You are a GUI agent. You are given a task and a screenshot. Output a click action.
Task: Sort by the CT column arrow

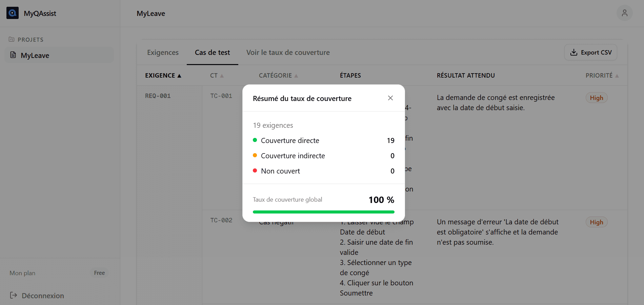pyautogui.click(x=222, y=76)
